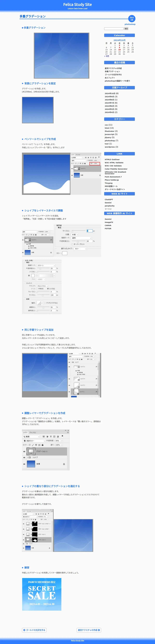Collapse the 30% opacity layers panel with double-arrow icon
The width and height of the screenshot is (155, 644).
click(66, 430)
